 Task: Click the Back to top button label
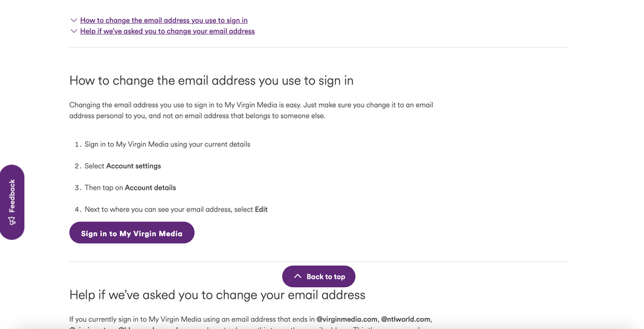click(x=326, y=277)
